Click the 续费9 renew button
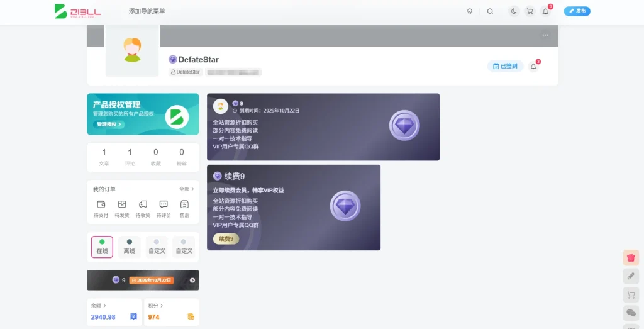Screen dimensions: 644x329 (226, 239)
